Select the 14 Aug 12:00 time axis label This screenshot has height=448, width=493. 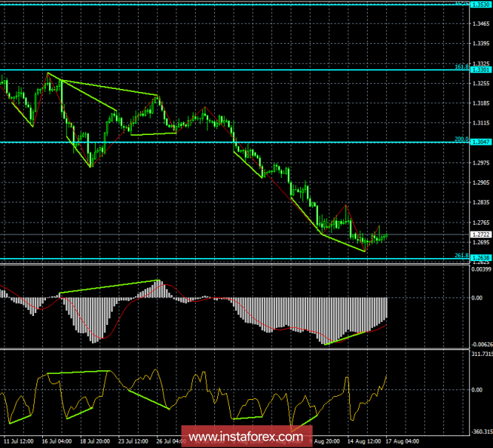(364, 441)
